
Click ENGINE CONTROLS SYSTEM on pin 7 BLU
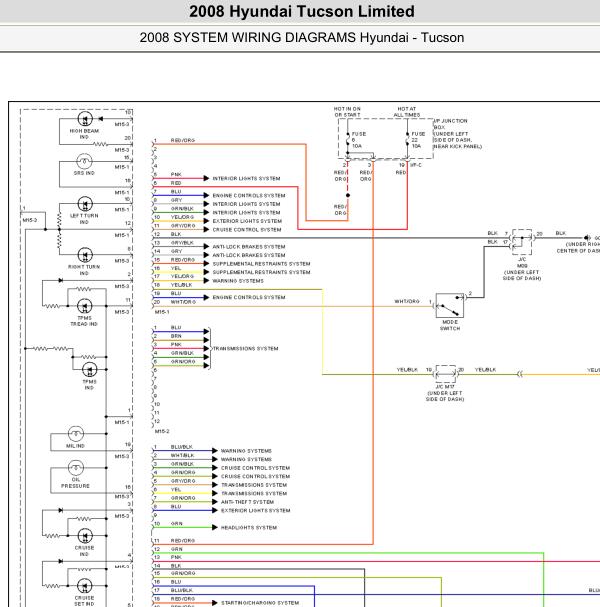click(x=249, y=195)
